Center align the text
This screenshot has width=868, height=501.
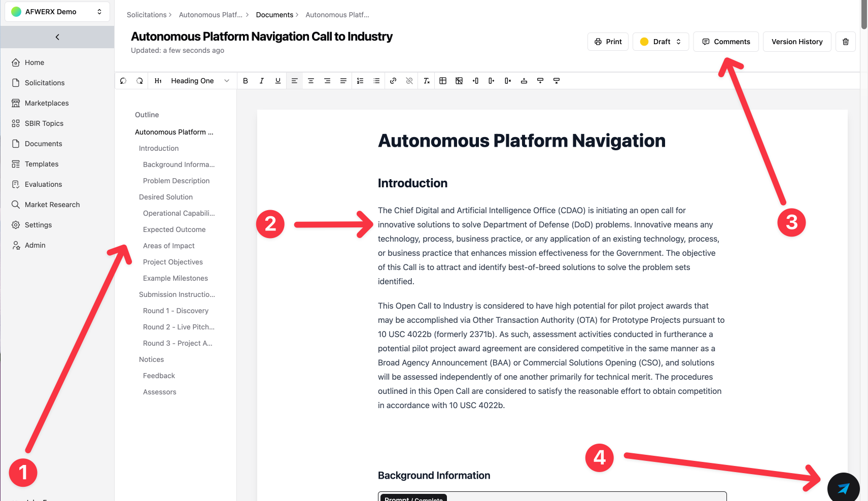click(x=311, y=81)
